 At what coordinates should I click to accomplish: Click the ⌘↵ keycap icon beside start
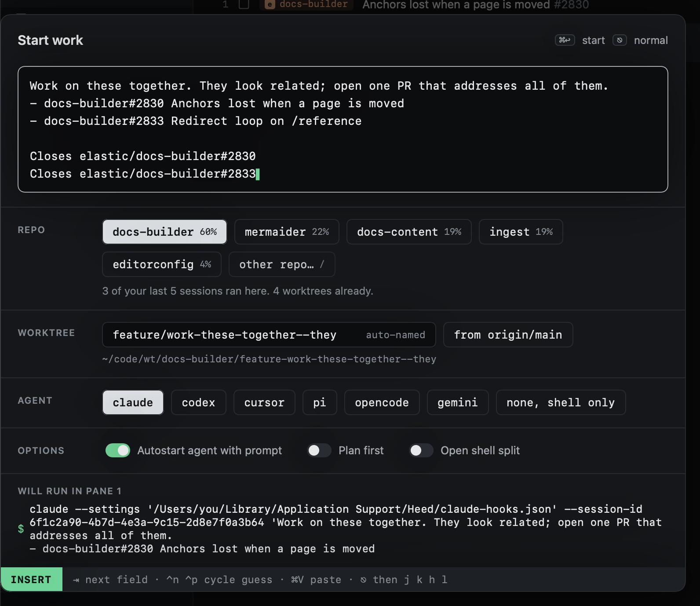565,40
